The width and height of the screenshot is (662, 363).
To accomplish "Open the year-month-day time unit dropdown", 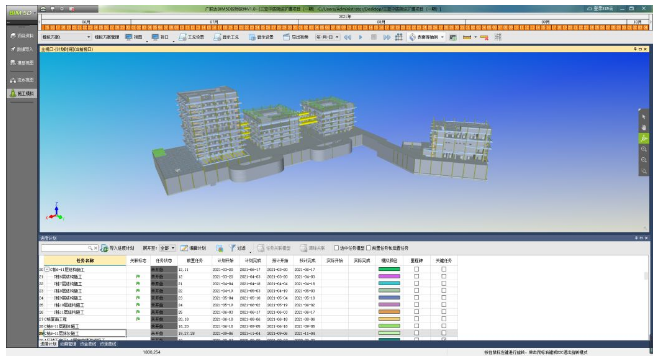I will tap(328, 37).
